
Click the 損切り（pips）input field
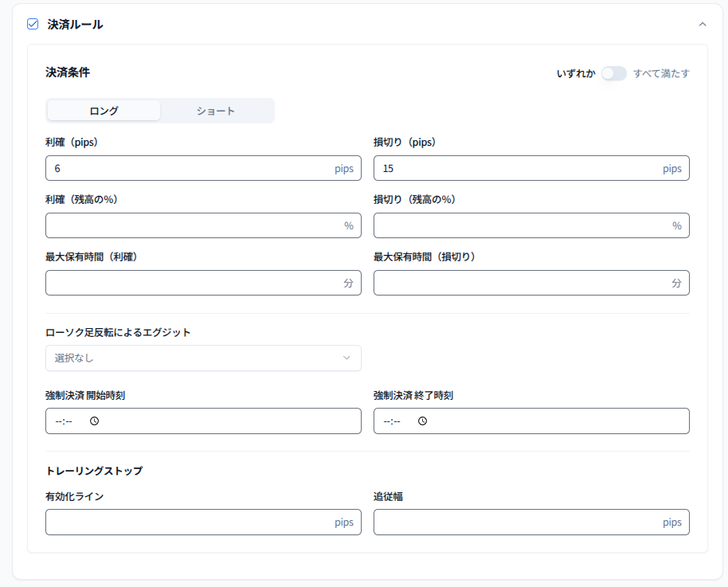click(515, 168)
